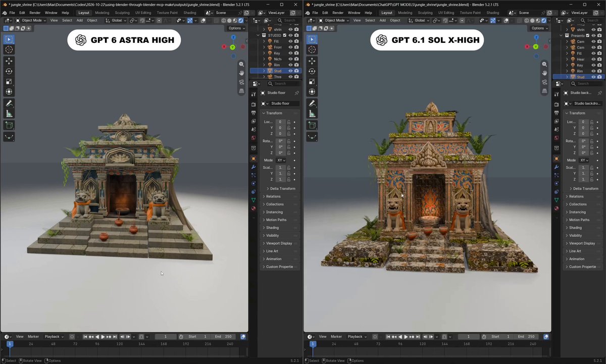Open the Add menu in right viewport header
Viewport: 606px width, 364px height.
pyautogui.click(x=382, y=20)
